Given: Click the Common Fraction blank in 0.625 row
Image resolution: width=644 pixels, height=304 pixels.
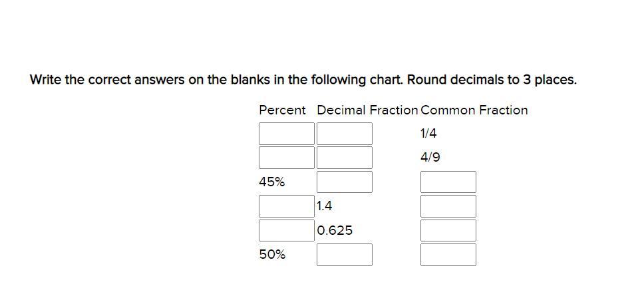Looking at the screenshot, I should [x=448, y=230].
